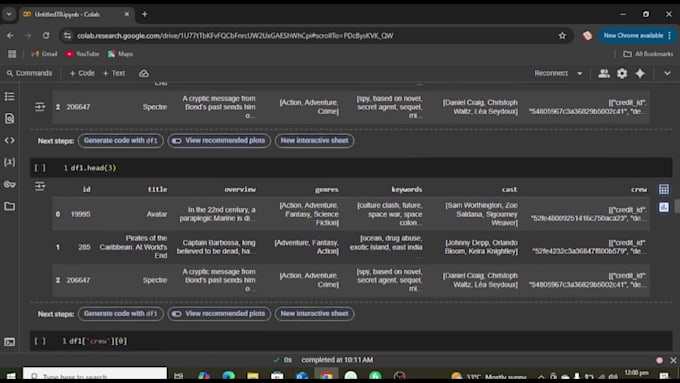The width and height of the screenshot is (680, 383).
Task: Reload the page in Chrome
Action: tap(46, 36)
